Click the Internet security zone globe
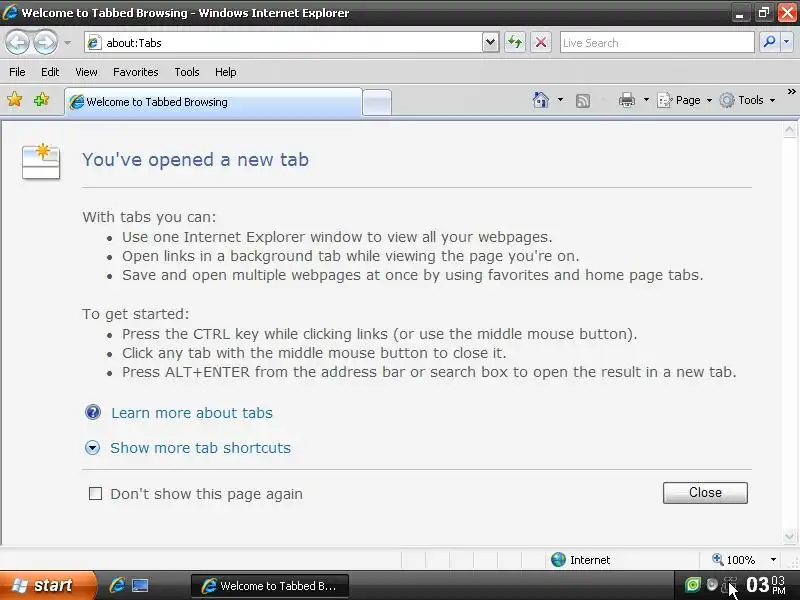 click(x=559, y=560)
